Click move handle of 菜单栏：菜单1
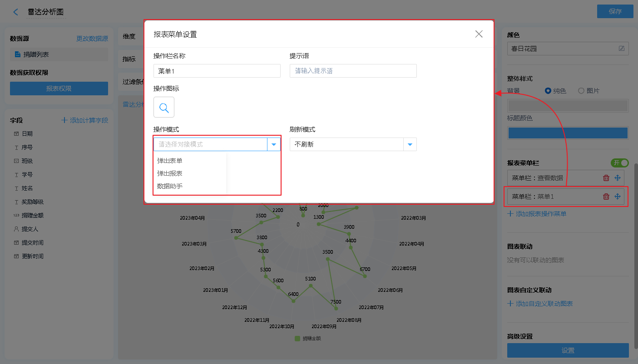 (x=618, y=197)
